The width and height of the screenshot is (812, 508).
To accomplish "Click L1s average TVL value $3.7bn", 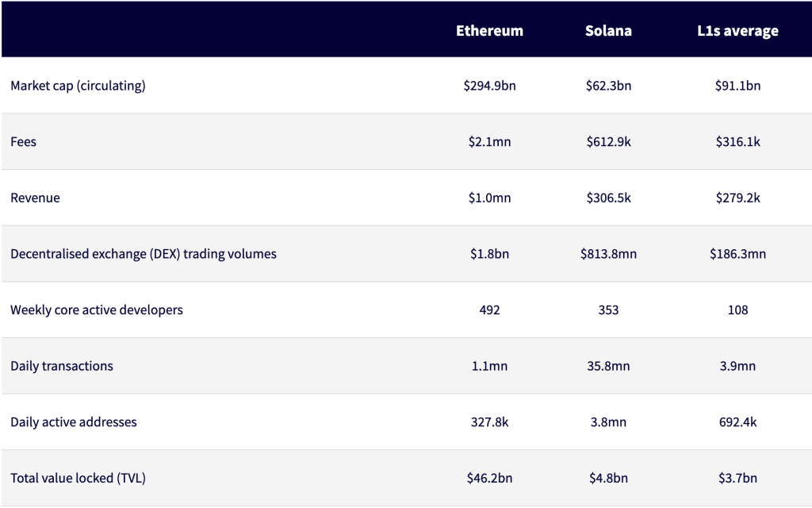I will click(738, 477).
